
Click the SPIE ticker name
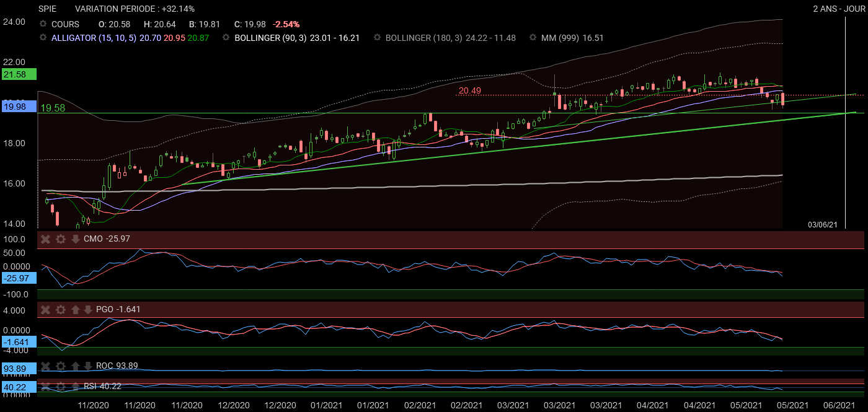coord(47,9)
